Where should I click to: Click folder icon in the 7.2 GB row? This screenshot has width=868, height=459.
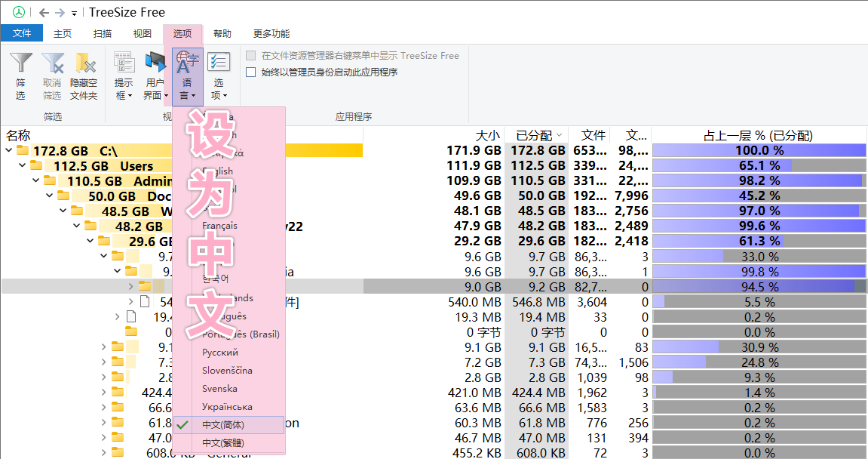pyautogui.click(x=118, y=362)
